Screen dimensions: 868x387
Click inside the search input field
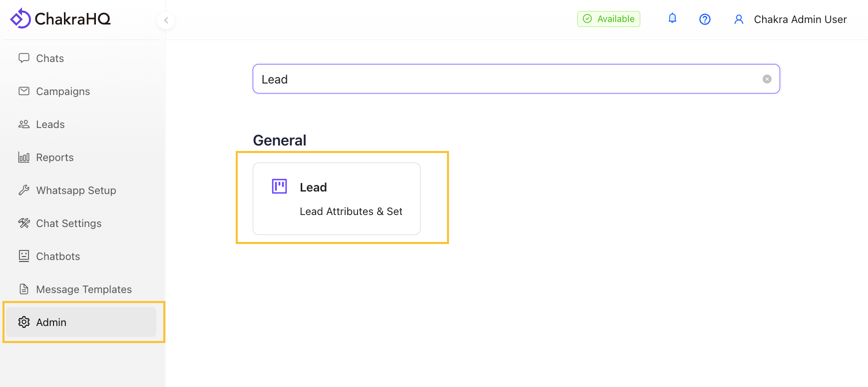(x=499, y=78)
